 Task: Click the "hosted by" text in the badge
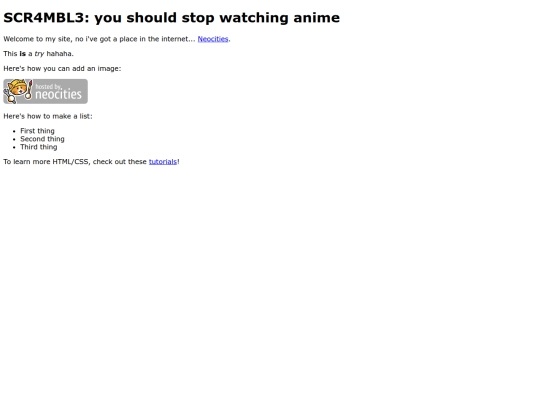pos(49,87)
